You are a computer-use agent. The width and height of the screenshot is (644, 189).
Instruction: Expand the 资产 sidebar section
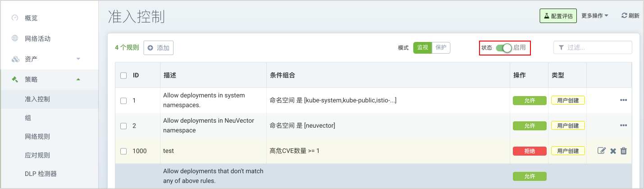(78, 59)
